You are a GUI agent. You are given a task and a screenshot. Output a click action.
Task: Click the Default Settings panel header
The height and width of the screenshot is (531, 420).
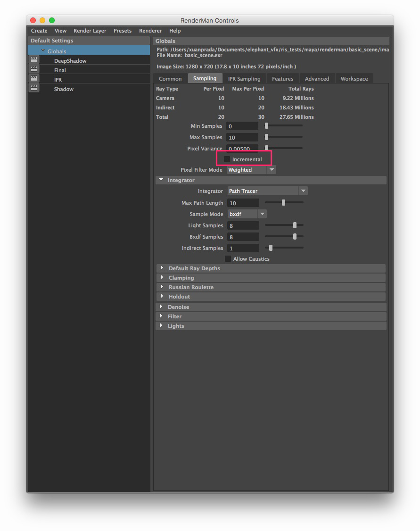[89, 40]
